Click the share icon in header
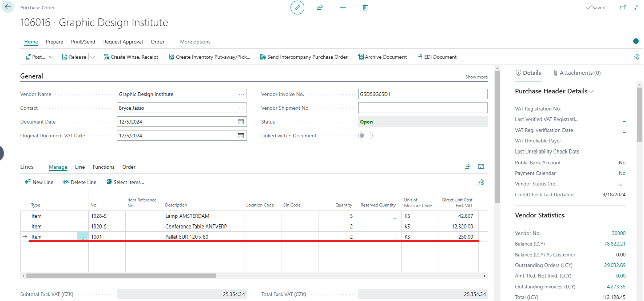This screenshot has height=301, width=644. pos(319,8)
